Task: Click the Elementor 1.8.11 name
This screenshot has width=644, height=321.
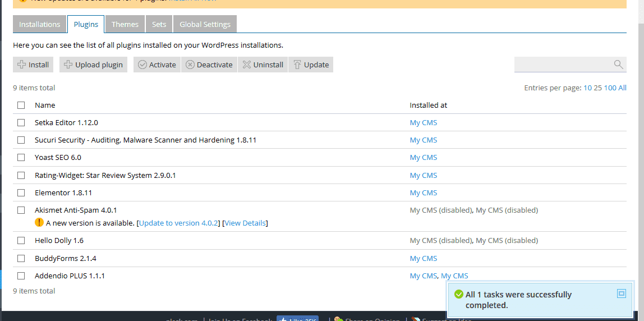Action: click(63, 192)
